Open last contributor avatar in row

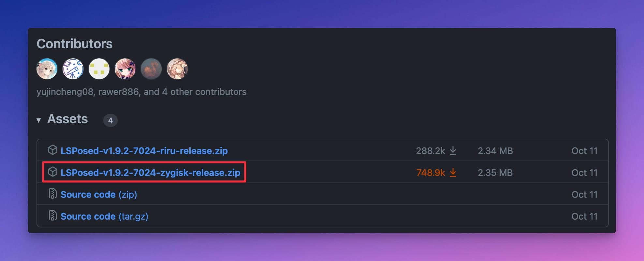(x=177, y=69)
